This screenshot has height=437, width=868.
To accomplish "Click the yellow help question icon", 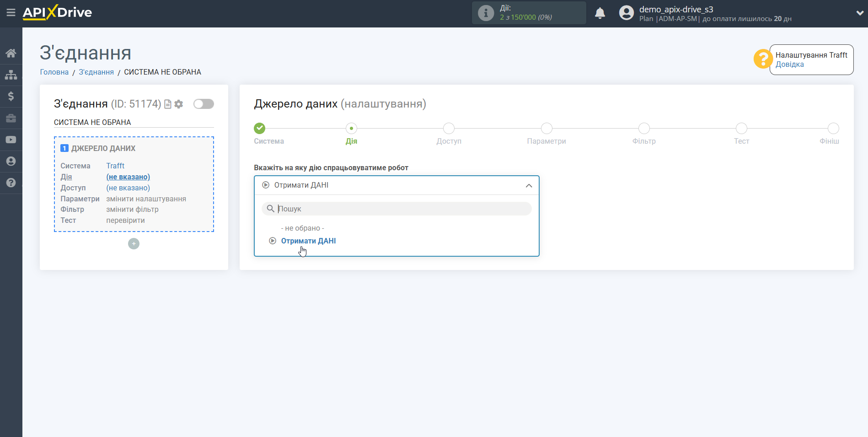I will click(763, 59).
